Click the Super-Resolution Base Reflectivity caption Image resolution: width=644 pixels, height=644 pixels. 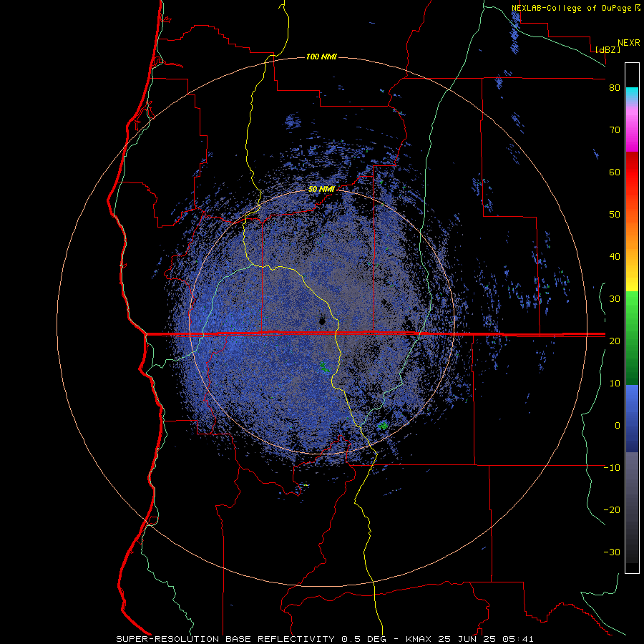[x=325, y=639]
